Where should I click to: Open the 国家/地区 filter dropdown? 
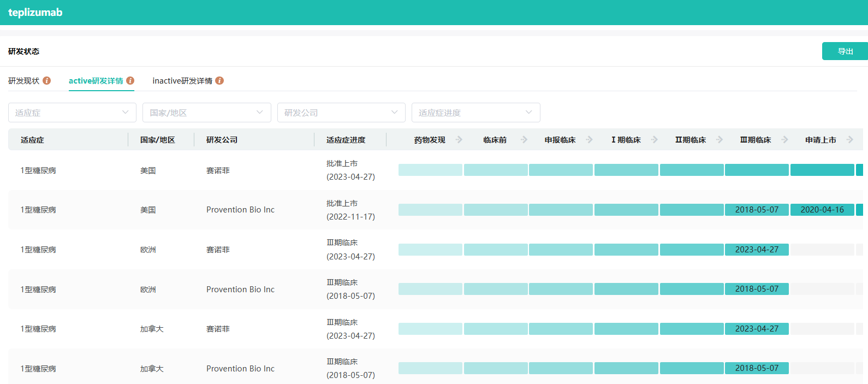(x=206, y=113)
